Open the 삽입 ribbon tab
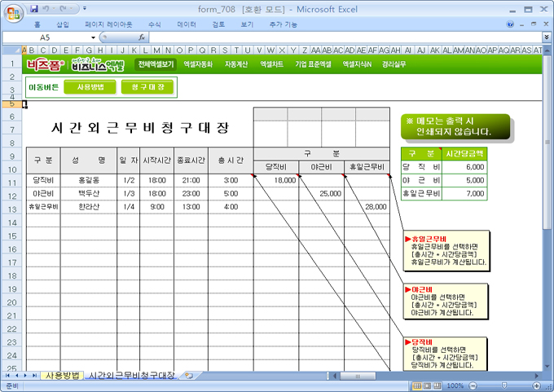The image size is (554, 392). tap(63, 24)
